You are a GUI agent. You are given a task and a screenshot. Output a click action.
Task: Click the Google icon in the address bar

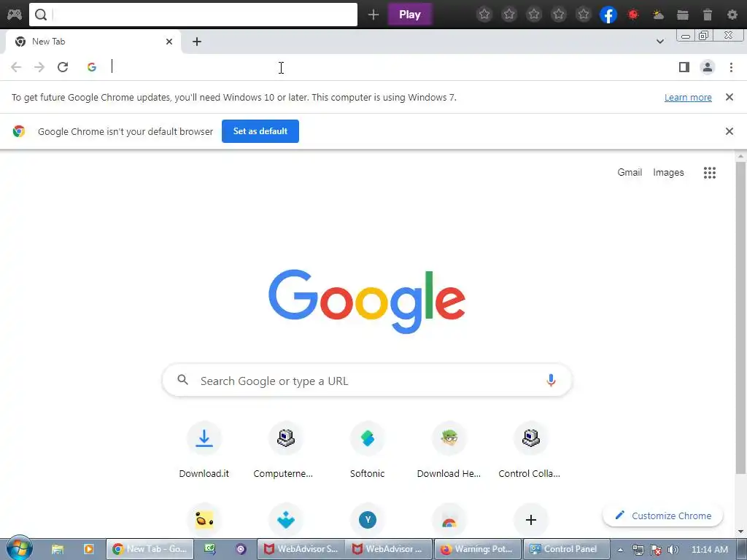tap(92, 67)
